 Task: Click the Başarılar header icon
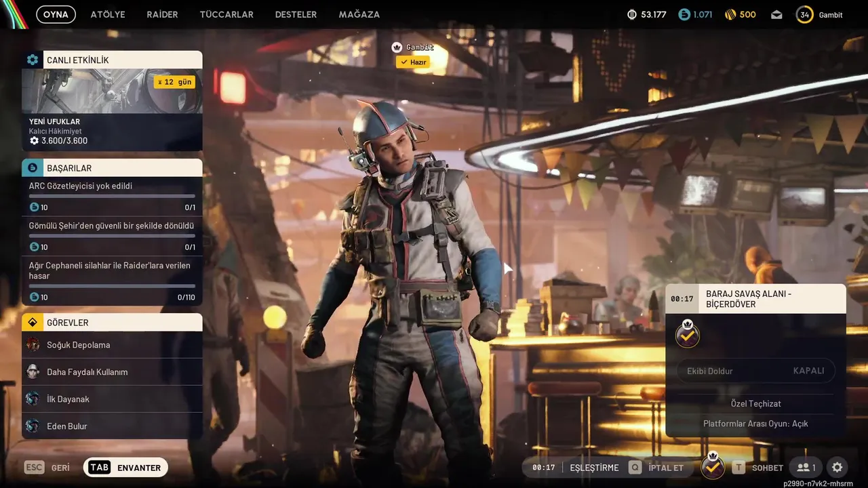tap(32, 167)
